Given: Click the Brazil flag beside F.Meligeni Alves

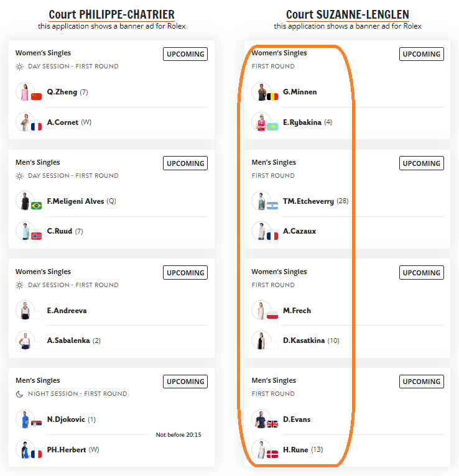Looking at the screenshot, I should (36, 206).
